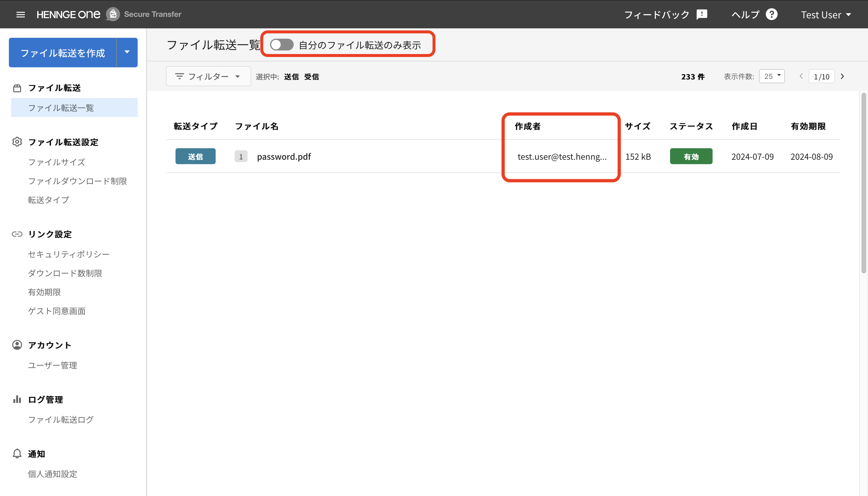The width and height of the screenshot is (868, 496).
Task: Go to the previous page arrow
Action: tap(801, 76)
